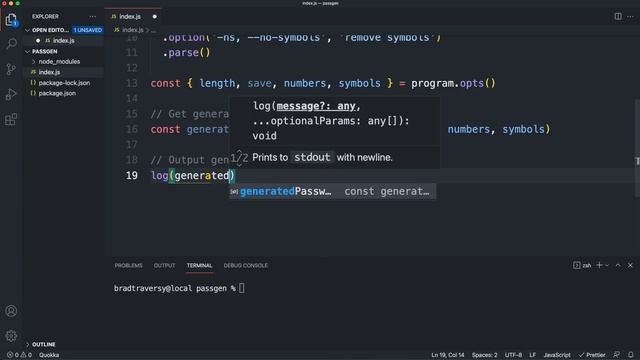Select the JavaScript language mode

click(557, 355)
